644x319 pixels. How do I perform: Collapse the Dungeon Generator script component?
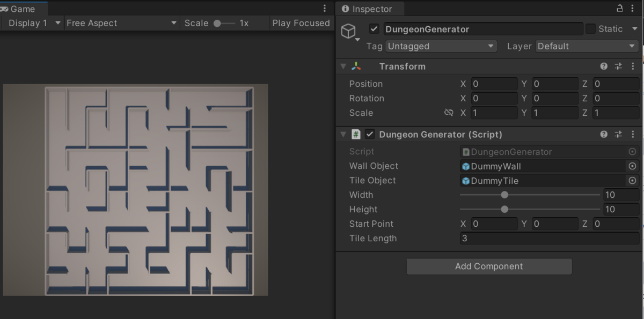pyautogui.click(x=343, y=134)
